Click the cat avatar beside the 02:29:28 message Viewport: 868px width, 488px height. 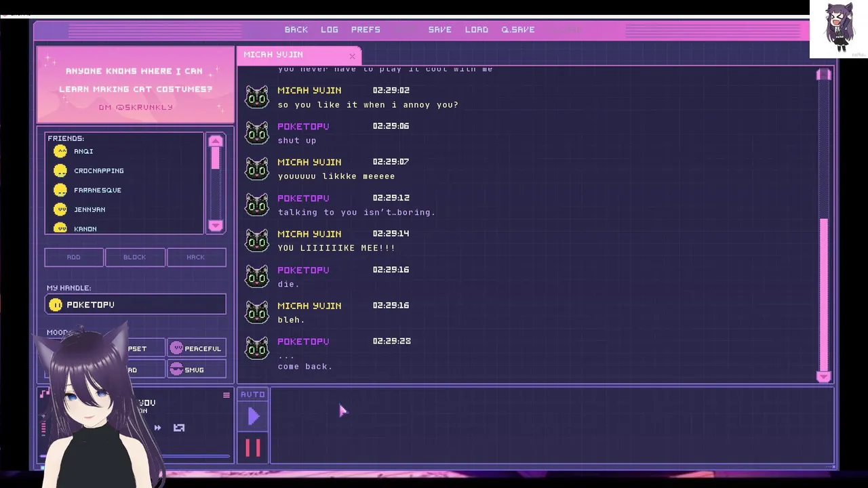point(257,348)
